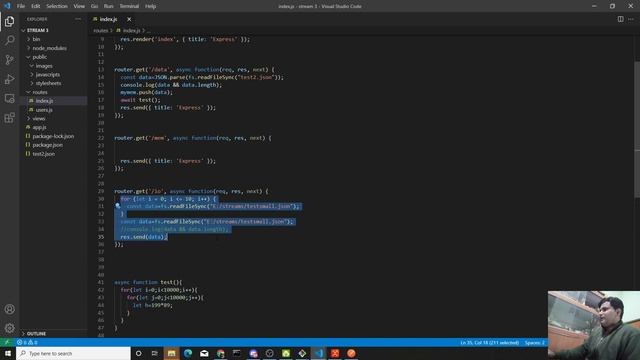Click the routes breadcrumb segment

point(100,31)
